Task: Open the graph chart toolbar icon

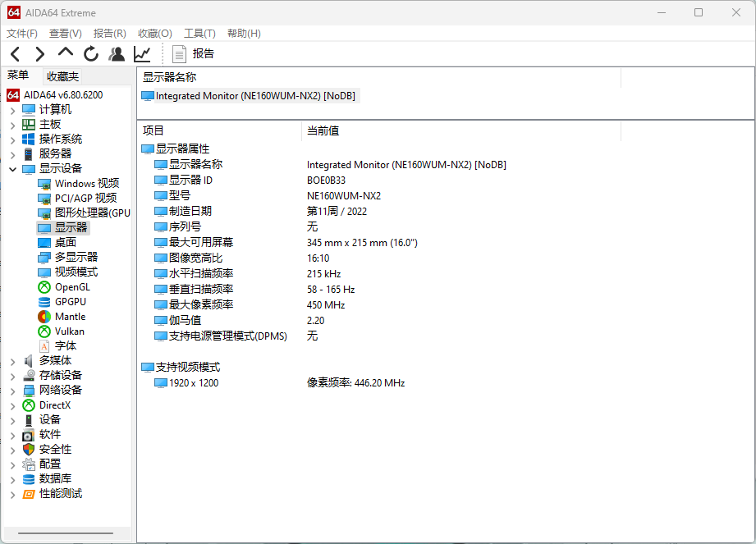Action: point(142,54)
